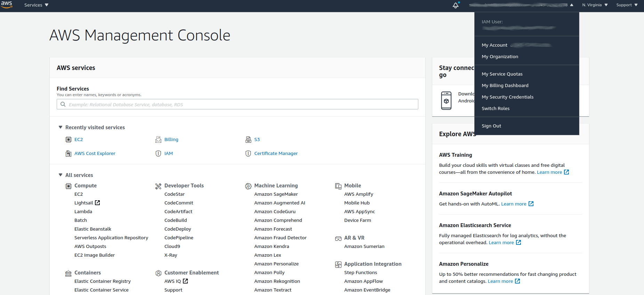Viewport: 644px width, 295px height.
Task: Collapse the All services section
Action: tap(61, 175)
